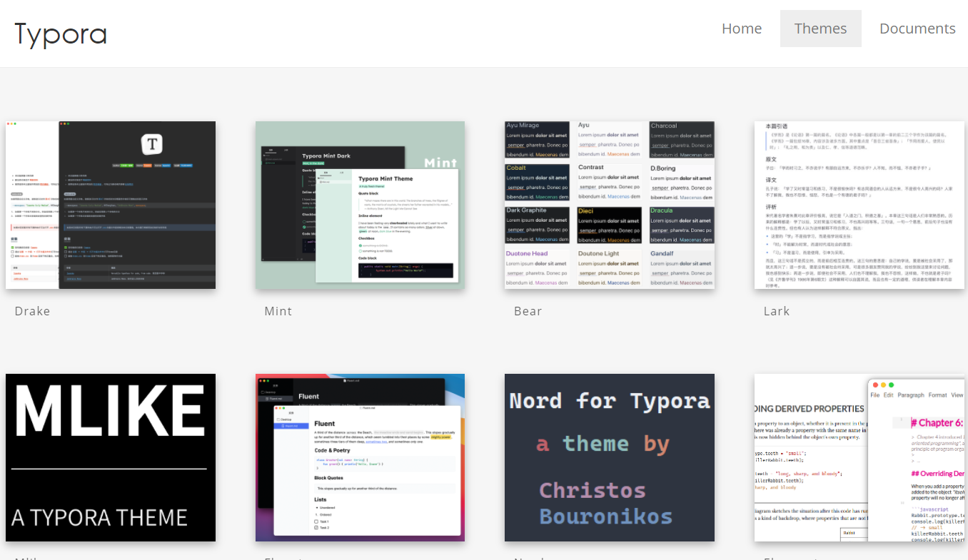Open the Fluent theme thumbnail
968x560 pixels.
pyautogui.click(x=361, y=458)
